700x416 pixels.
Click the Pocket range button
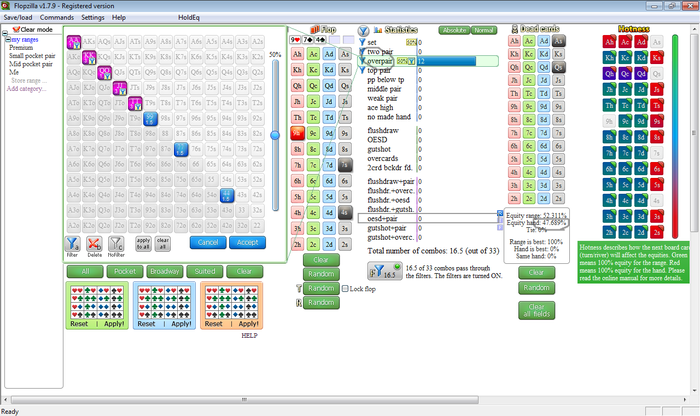pos(125,271)
